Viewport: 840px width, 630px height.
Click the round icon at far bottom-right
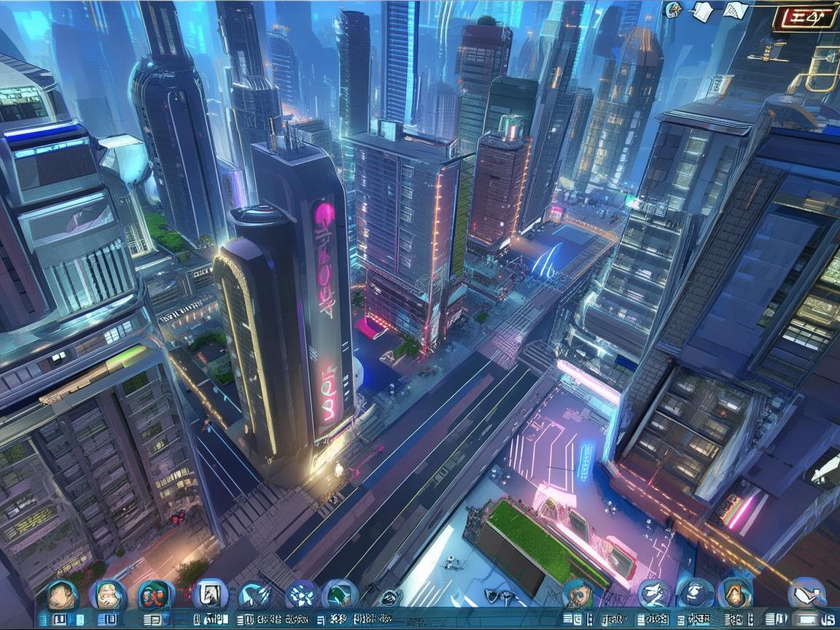pos(807,593)
